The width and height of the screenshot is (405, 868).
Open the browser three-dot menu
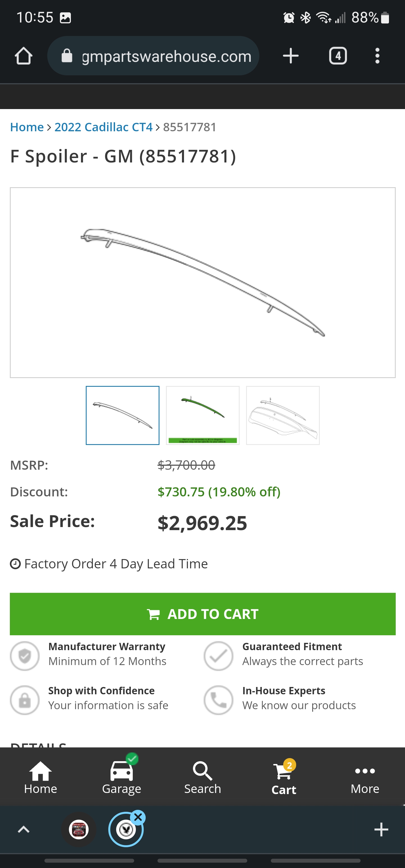tap(377, 56)
